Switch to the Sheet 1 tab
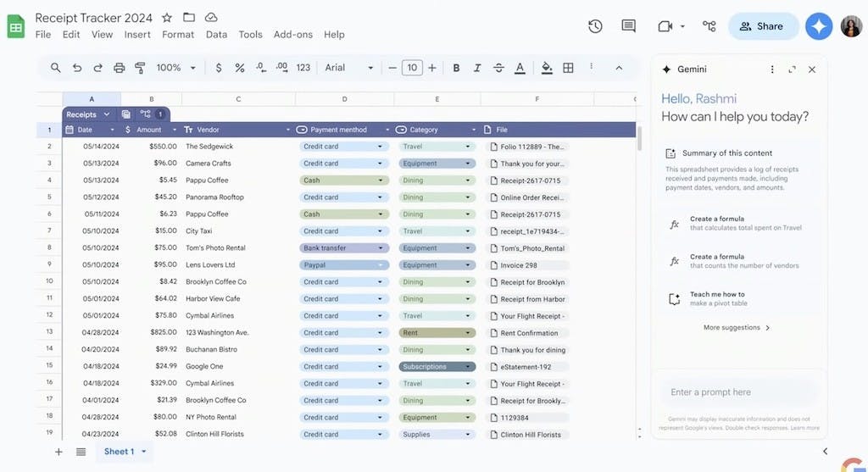The image size is (868, 472). (119, 452)
